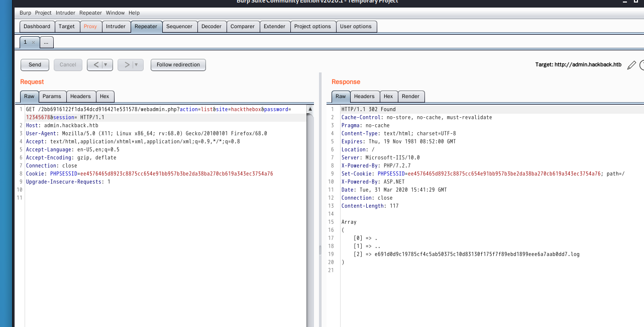This screenshot has width=644, height=327.
Task: Edit target with the pencil icon
Action: click(632, 65)
